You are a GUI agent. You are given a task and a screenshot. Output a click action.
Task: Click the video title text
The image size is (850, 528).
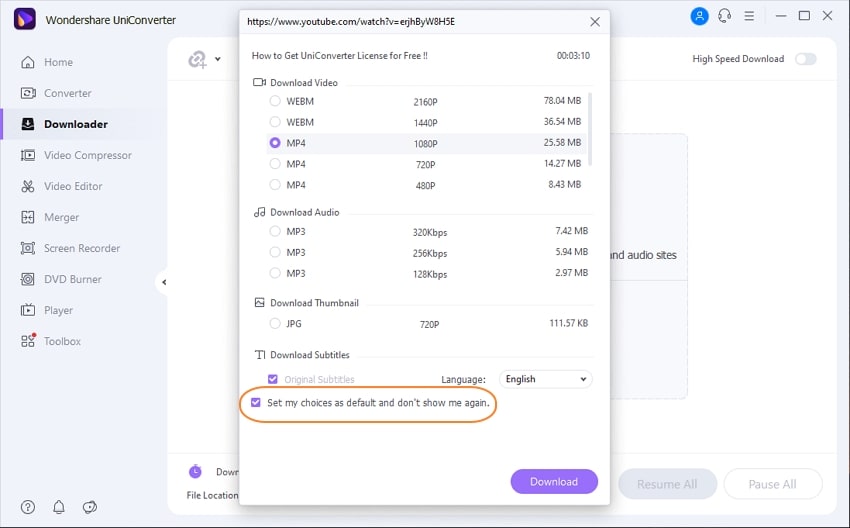click(x=339, y=55)
